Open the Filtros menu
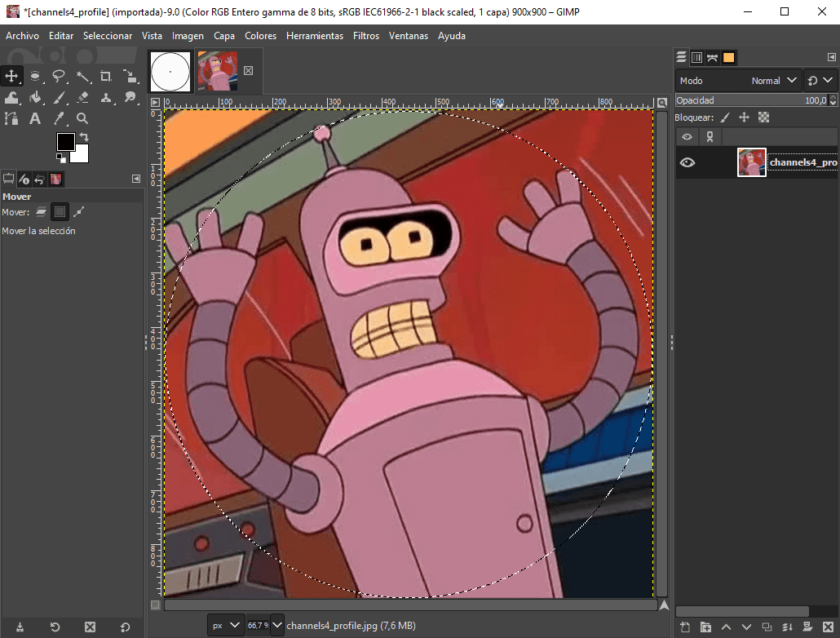 click(366, 36)
